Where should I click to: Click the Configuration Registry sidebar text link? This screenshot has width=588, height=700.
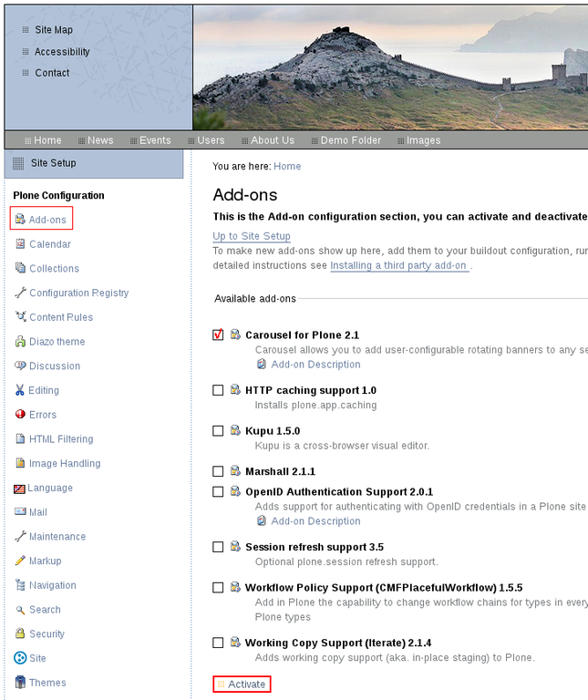[79, 293]
